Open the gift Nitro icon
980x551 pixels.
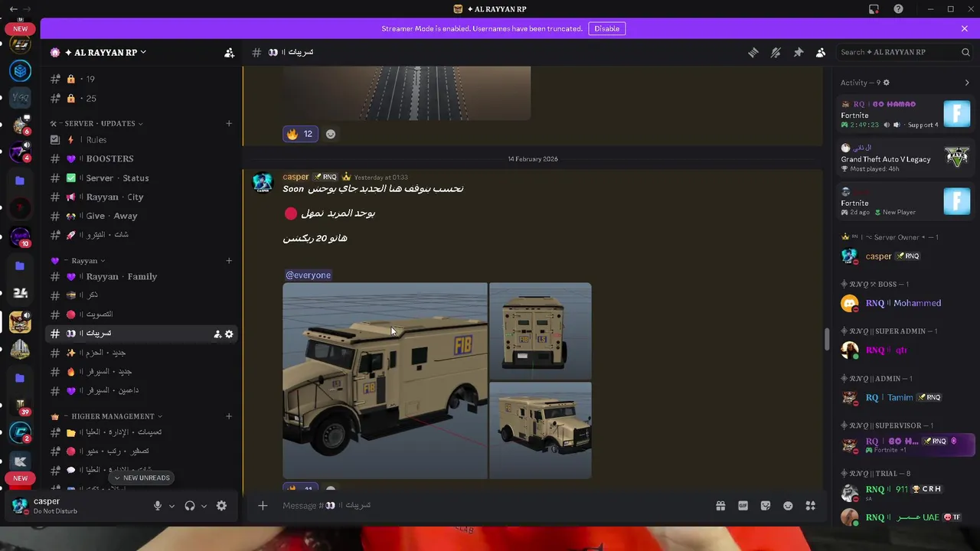pyautogui.click(x=720, y=505)
